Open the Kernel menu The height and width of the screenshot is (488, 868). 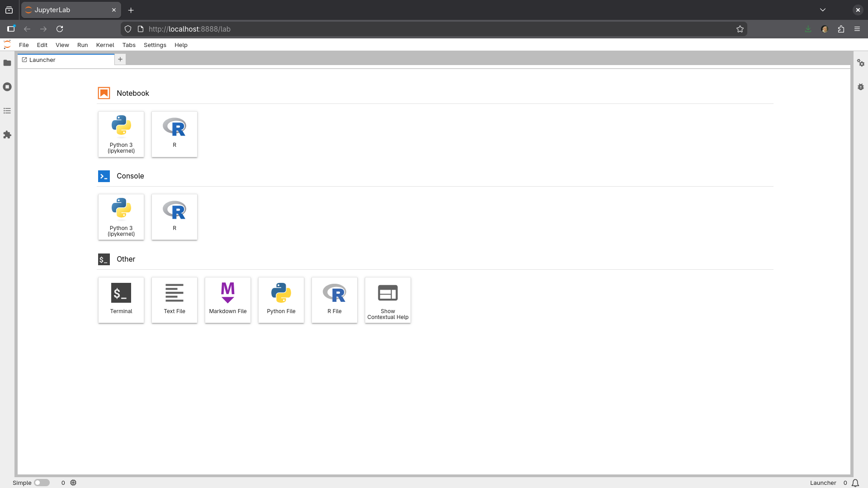pos(105,45)
